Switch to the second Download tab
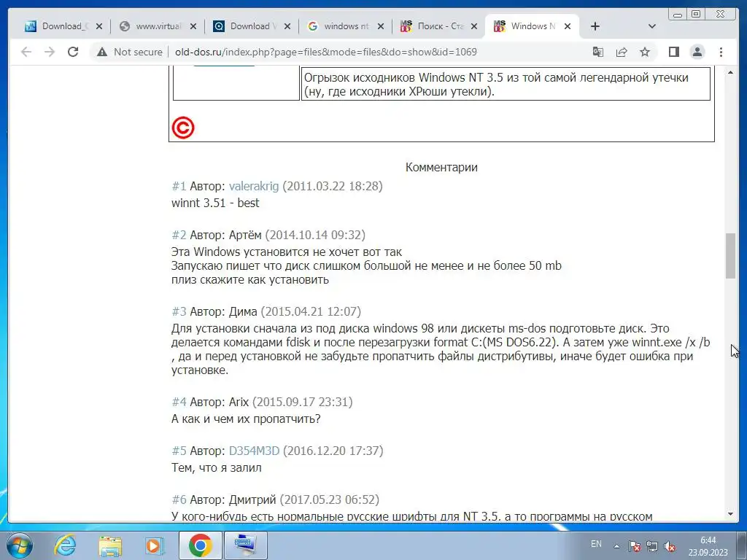 coord(252,26)
